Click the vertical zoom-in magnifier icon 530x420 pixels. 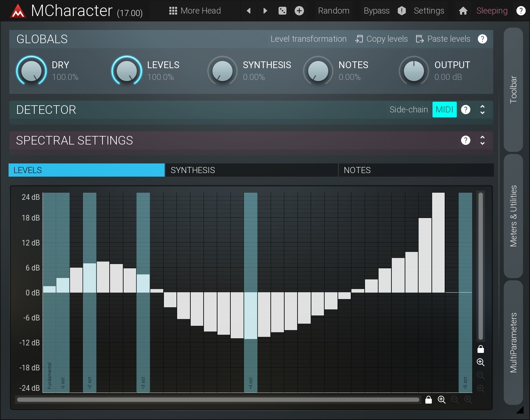tap(481, 362)
